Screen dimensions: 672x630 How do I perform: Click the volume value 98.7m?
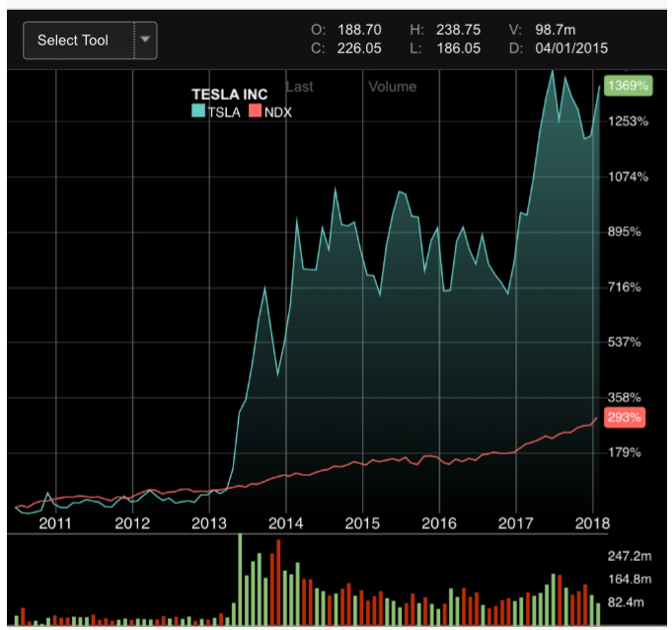pos(555,30)
